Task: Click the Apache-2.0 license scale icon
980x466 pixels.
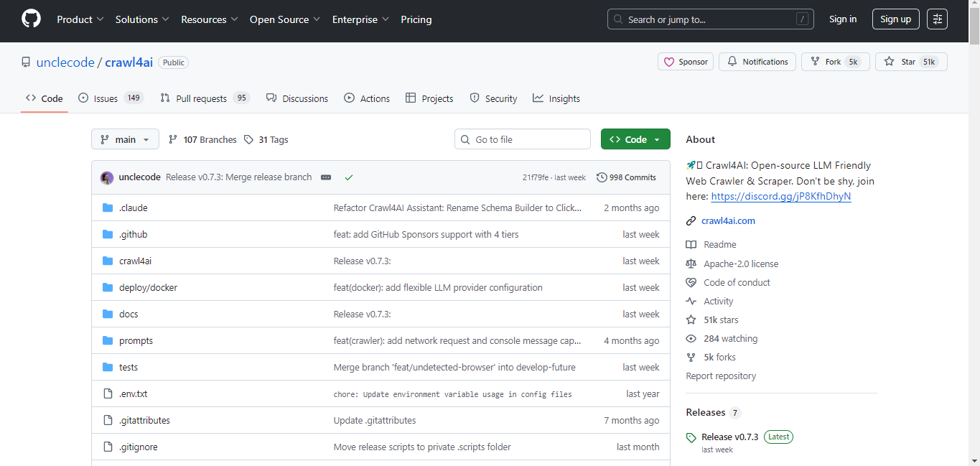Action: pos(691,264)
